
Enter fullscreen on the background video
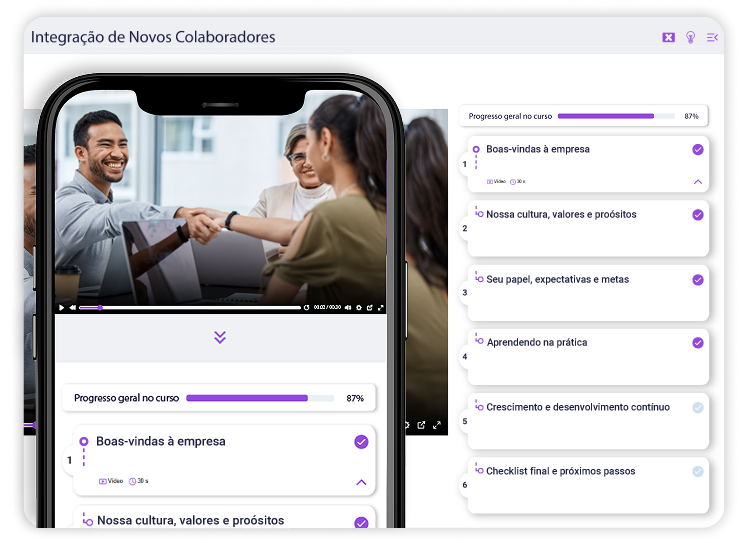(x=437, y=425)
